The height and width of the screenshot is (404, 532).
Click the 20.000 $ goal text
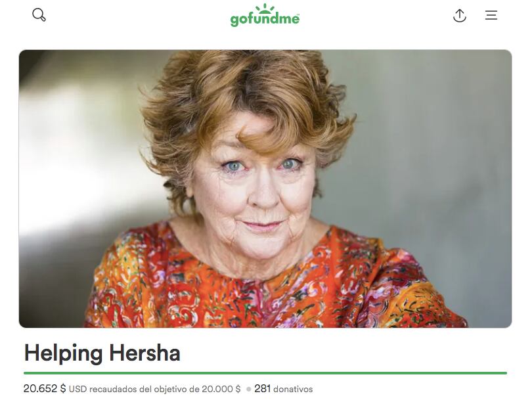tap(221, 389)
